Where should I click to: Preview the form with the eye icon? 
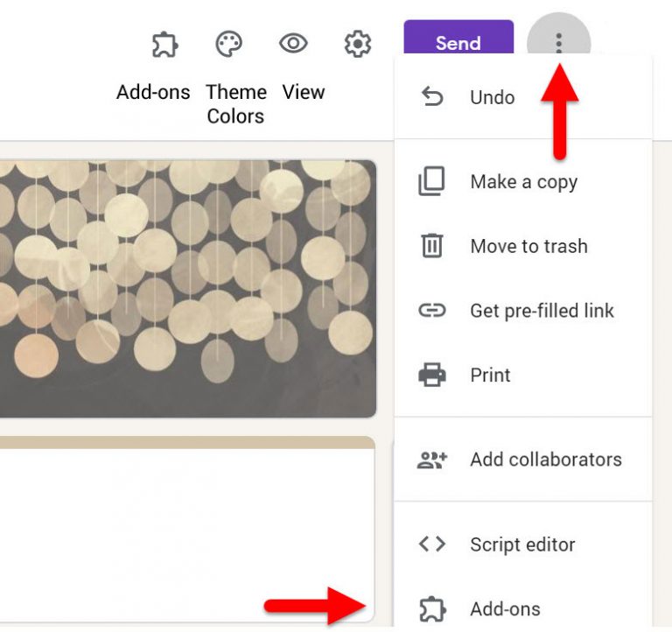point(293,44)
